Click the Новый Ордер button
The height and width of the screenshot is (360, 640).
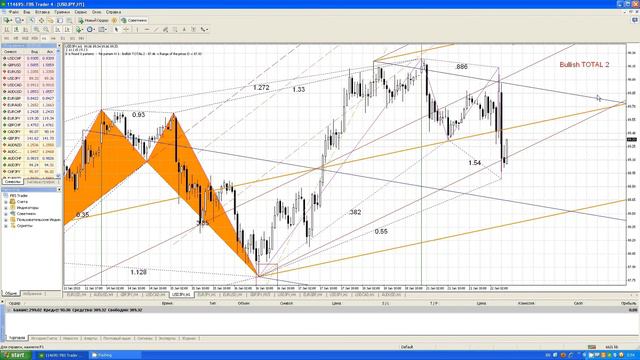point(93,20)
